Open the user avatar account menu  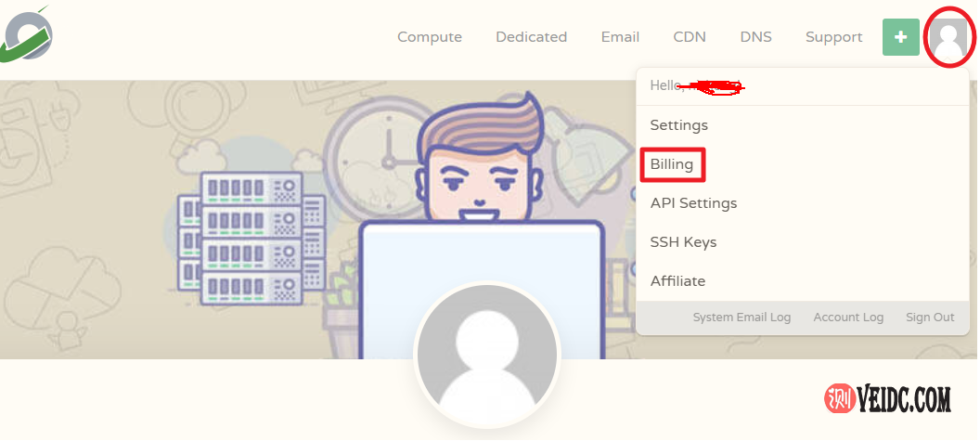coord(948,37)
